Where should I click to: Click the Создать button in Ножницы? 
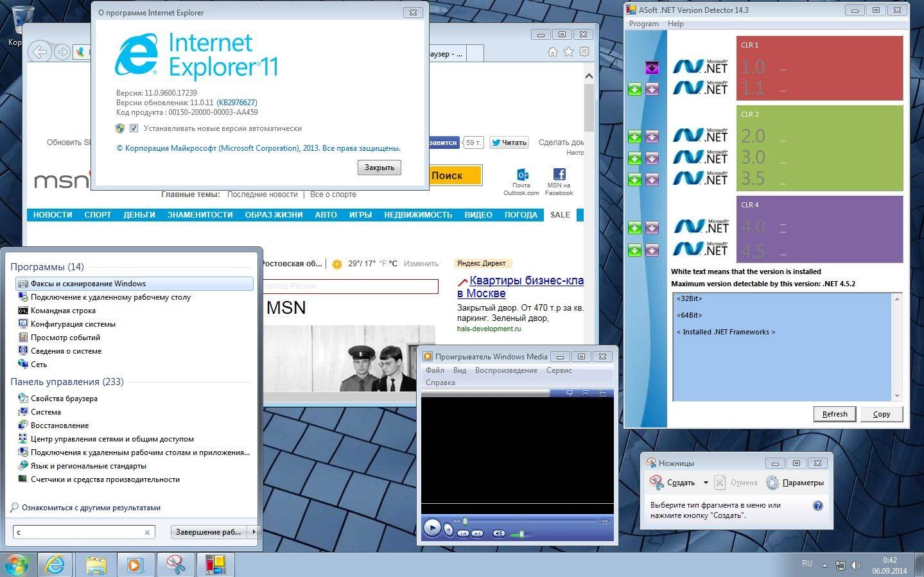(x=672, y=483)
